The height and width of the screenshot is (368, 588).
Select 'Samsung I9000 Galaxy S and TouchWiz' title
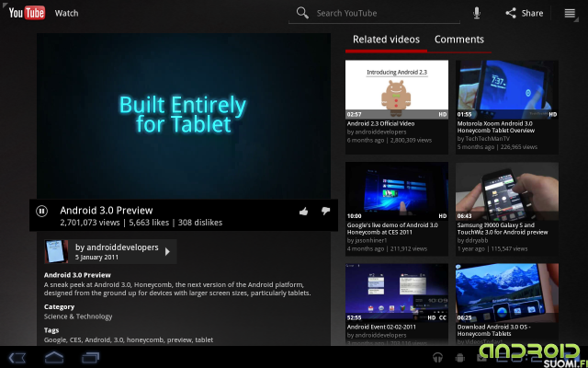(503, 229)
